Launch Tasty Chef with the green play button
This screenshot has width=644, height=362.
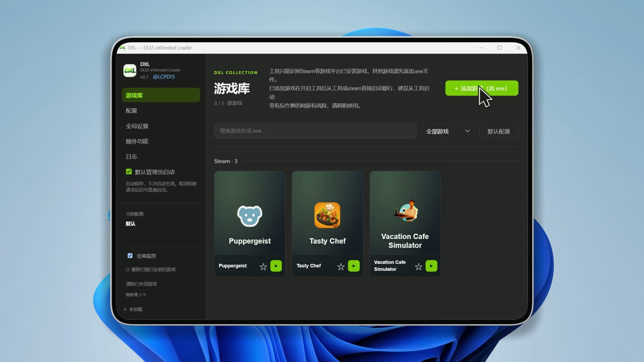[x=354, y=266]
